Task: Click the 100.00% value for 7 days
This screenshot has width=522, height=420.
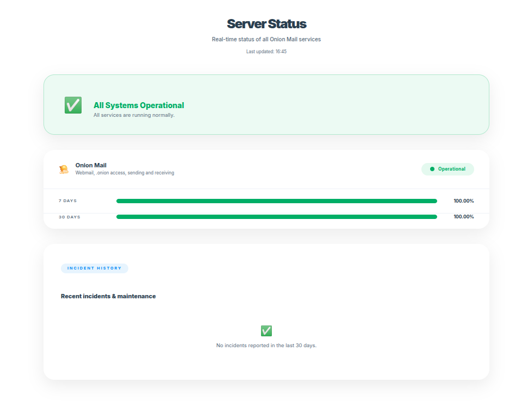Action: [x=464, y=201]
